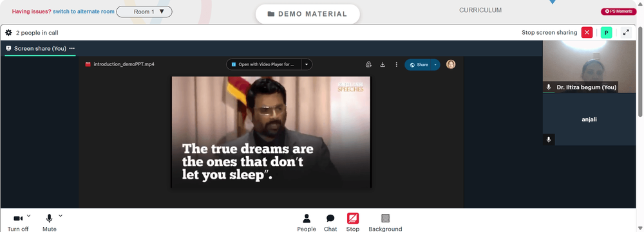The width and height of the screenshot is (644, 232).
Task: Open the more actions vertical dots
Action: pos(396,64)
